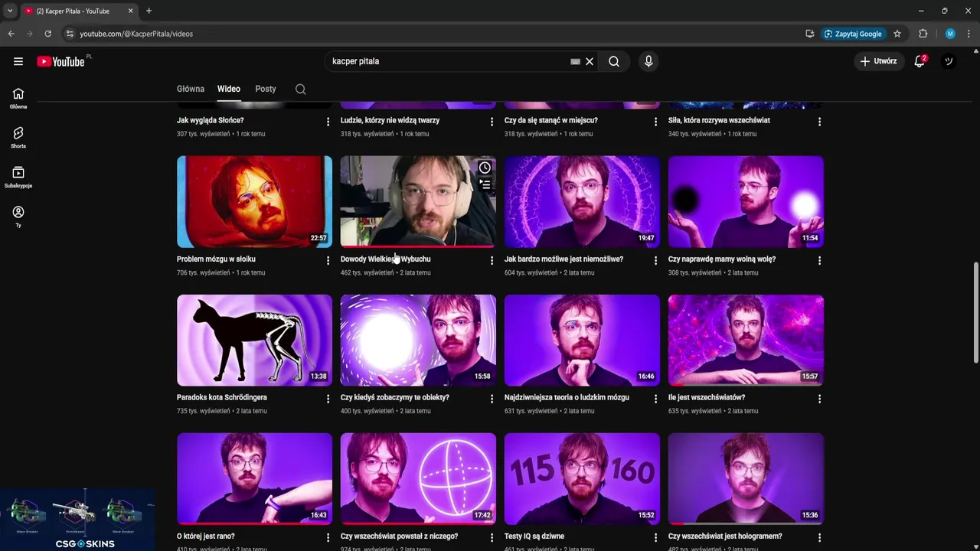Search within the channel using magnifier icon
The height and width of the screenshot is (551, 980).
301,89
